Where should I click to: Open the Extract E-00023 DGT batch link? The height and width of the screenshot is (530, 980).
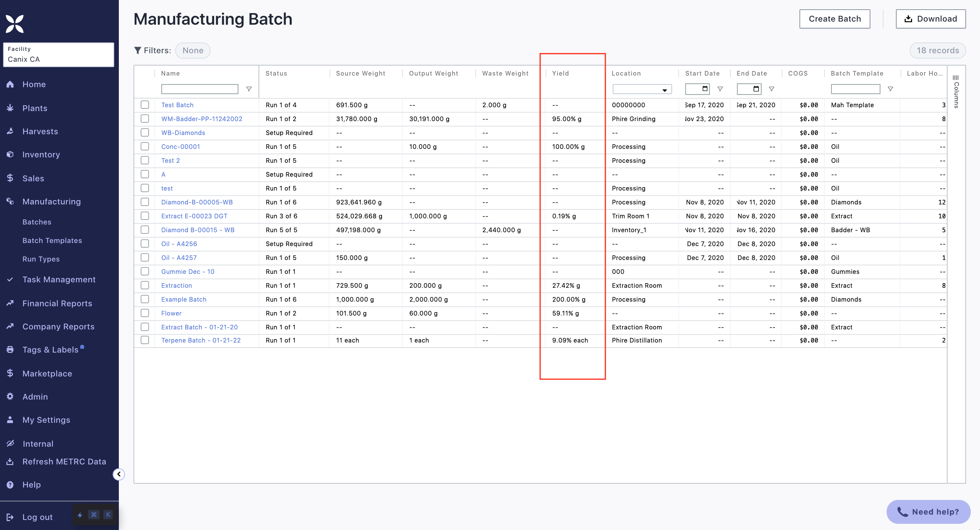pyautogui.click(x=194, y=216)
